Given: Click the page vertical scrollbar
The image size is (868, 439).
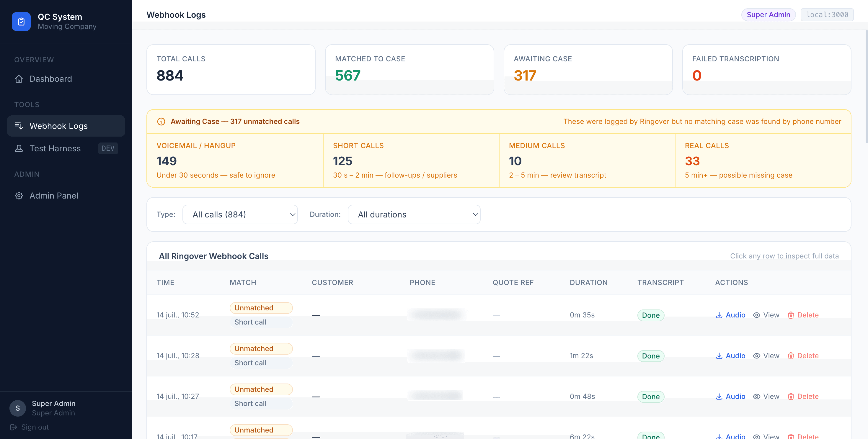Looking at the screenshot, I should [x=866, y=87].
